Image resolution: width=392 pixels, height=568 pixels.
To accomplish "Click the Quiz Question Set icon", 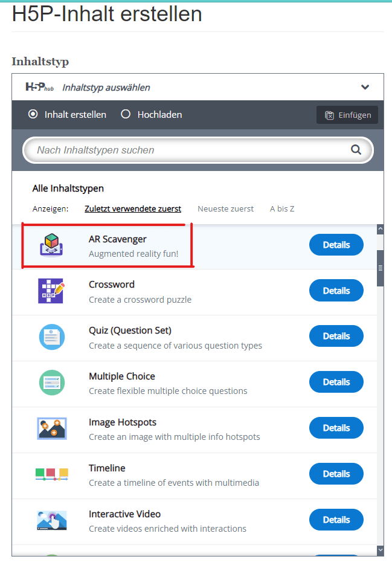I will click(52, 337).
